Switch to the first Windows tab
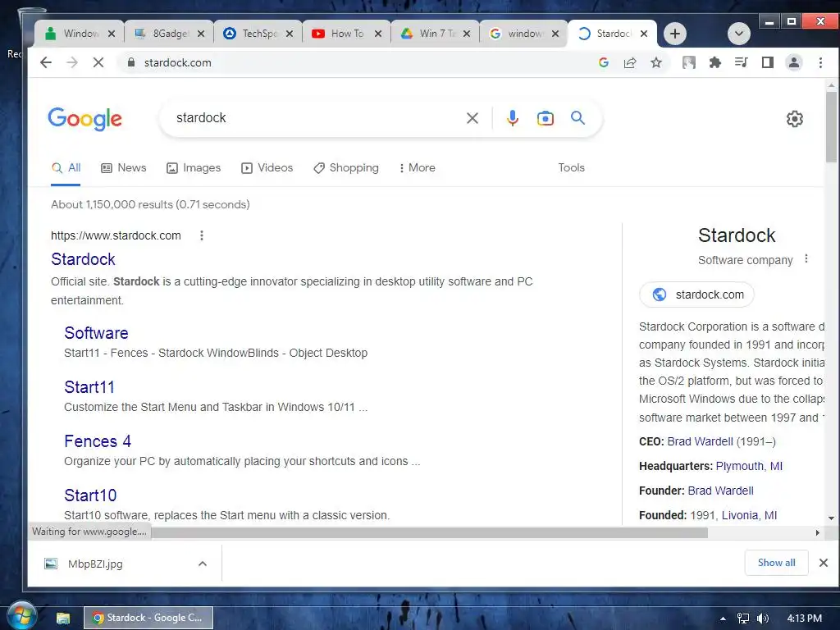 pos(80,34)
